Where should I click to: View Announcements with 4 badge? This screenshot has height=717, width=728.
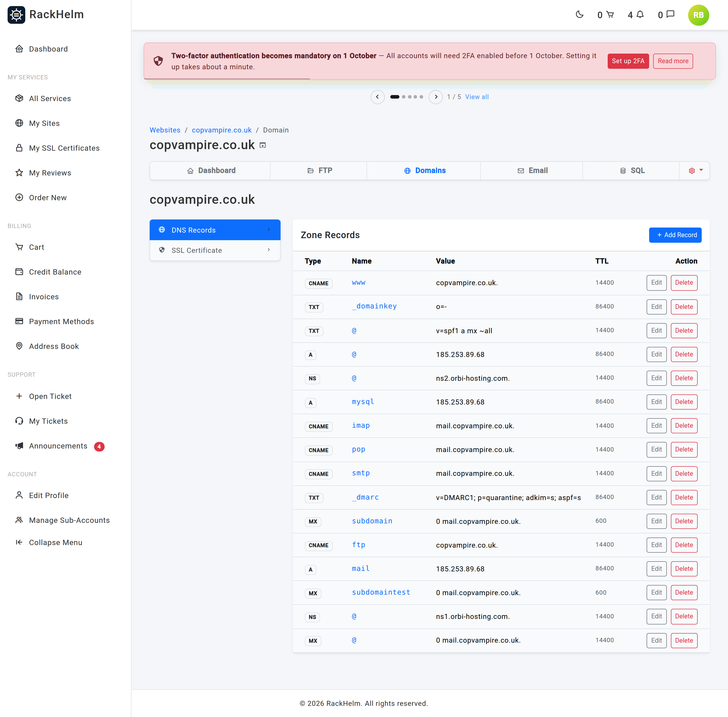(x=59, y=446)
